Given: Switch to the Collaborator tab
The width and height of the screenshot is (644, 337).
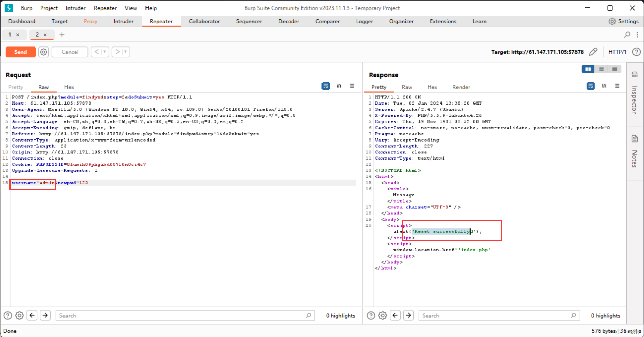Looking at the screenshot, I should point(204,21).
